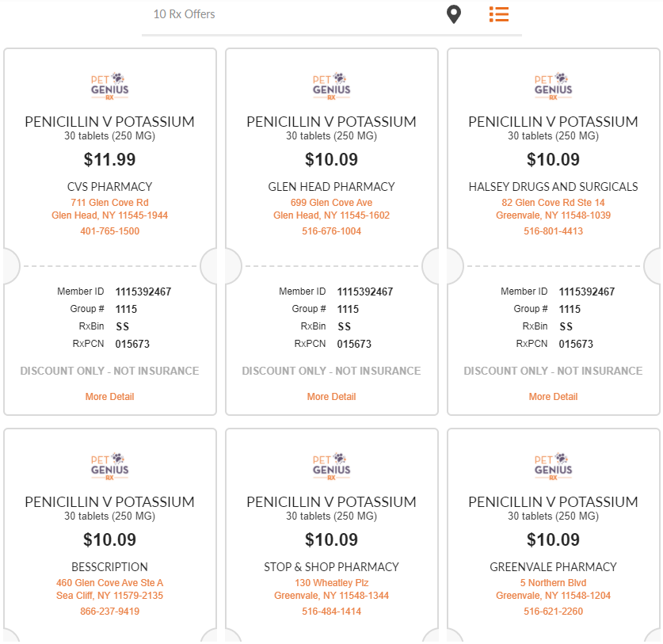The height and width of the screenshot is (644, 663).
Task: Open More Detail for Glen Head Pharmacy
Action: [x=331, y=397]
